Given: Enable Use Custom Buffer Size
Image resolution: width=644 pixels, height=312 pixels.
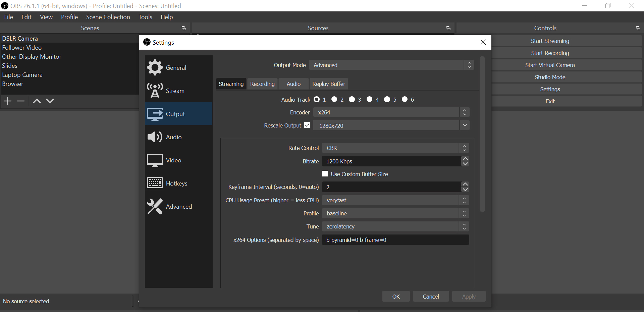Looking at the screenshot, I should point(325,174).
